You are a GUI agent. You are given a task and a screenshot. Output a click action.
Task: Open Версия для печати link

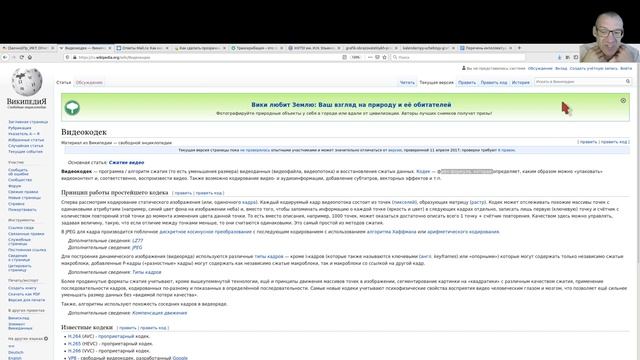click(27, 300)
